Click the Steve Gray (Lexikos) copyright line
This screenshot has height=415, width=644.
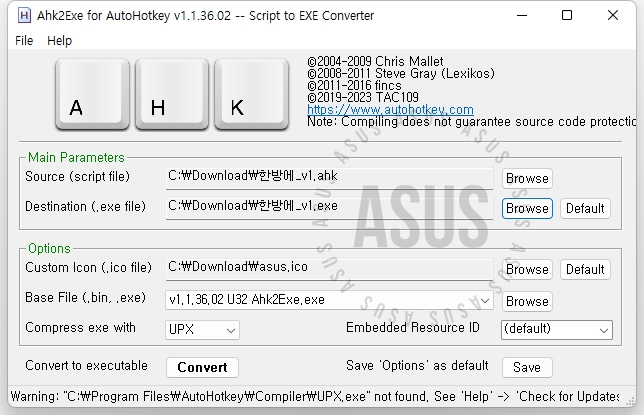coord(401,74)
